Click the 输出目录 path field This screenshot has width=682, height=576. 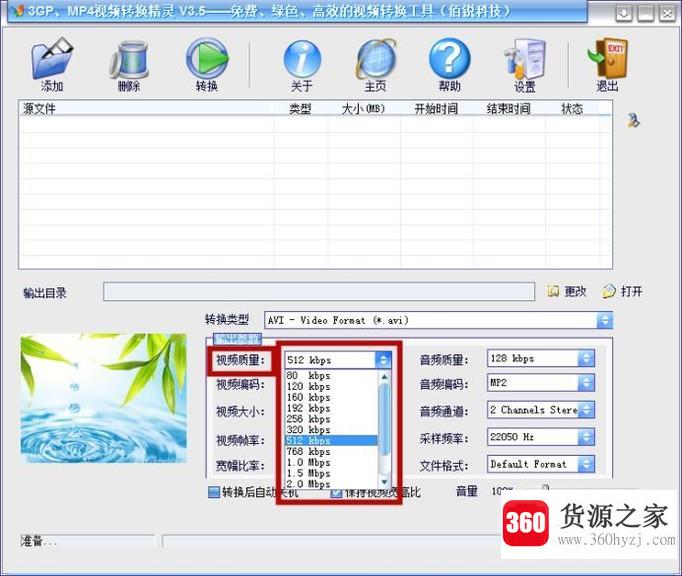click(319, 291)
